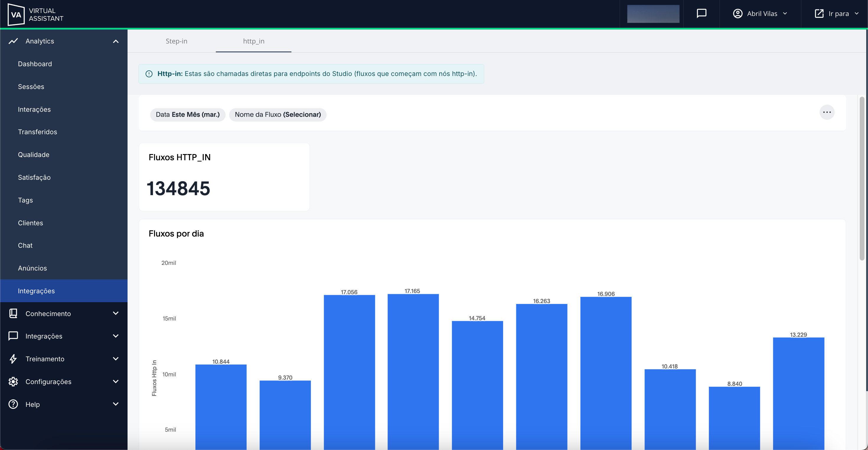Click the user profile avatar icon

coord(738,14)
